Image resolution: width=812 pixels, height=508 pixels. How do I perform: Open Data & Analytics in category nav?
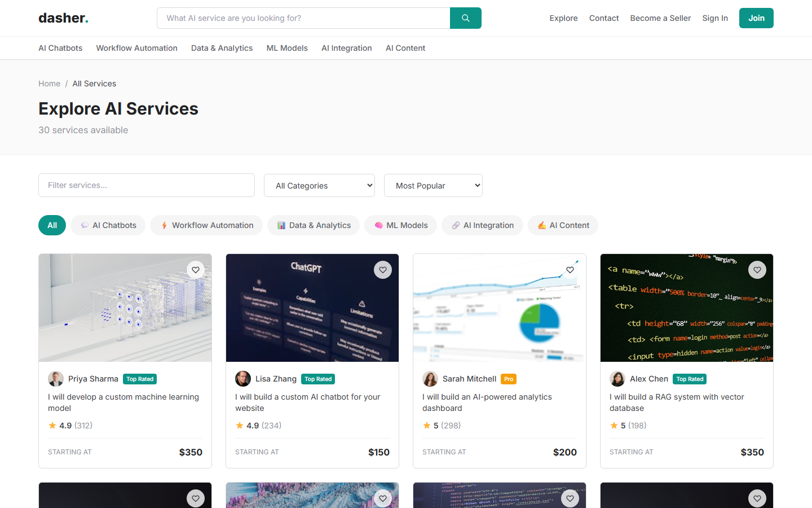tap(222, 48)
